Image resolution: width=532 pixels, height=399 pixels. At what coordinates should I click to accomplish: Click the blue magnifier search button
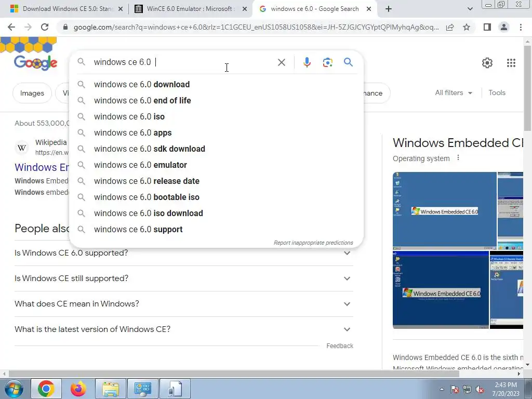click(348, 62)
